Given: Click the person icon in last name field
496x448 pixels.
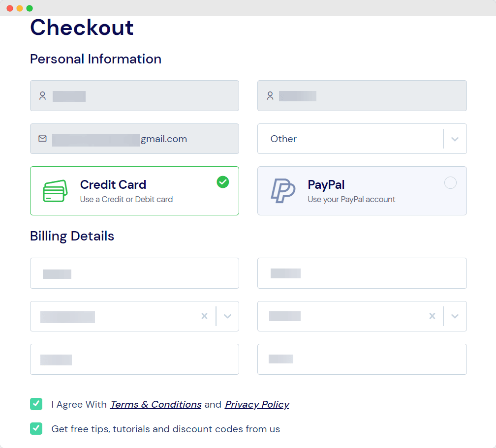Looking at the screenshot, I should coord(270,95).
